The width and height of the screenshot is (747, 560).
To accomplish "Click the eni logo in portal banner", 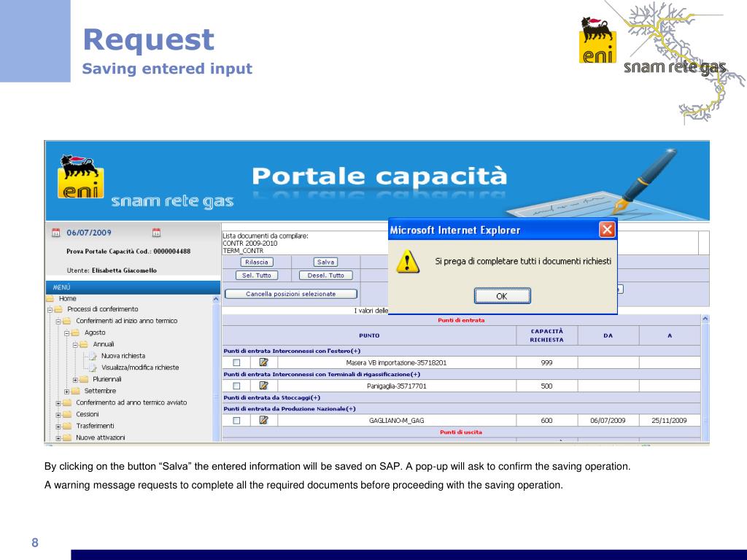I will click(x=80, y=177).
